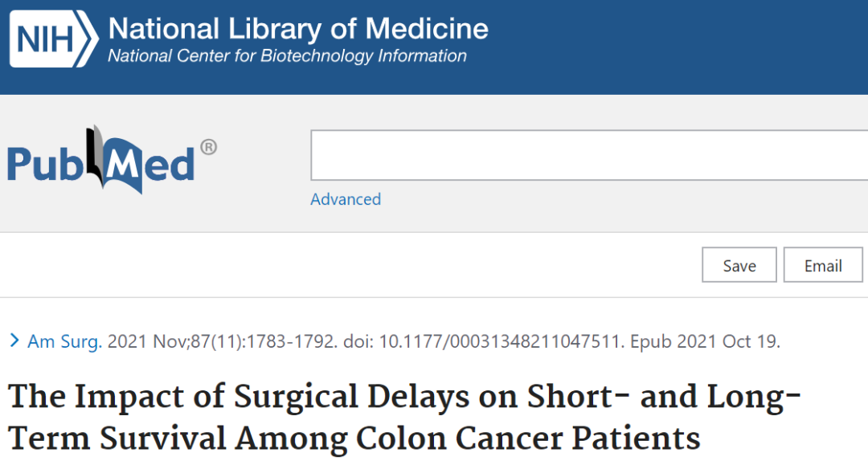
Task: Click the registered trademark symbol beside PubMed
Action: 208,147
